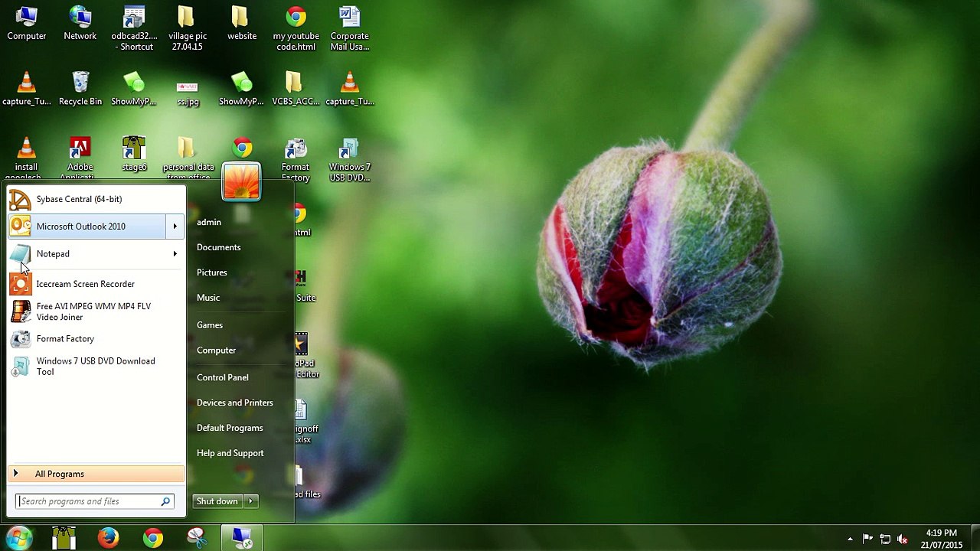Open Google Chrome from the taskbar

pos(153,538)
